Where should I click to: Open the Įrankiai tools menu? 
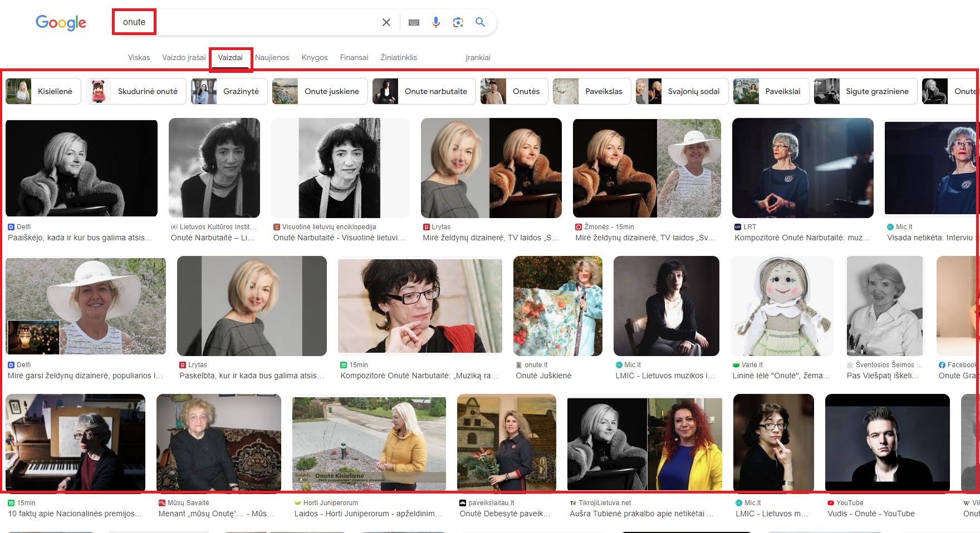tap(478, 57)
